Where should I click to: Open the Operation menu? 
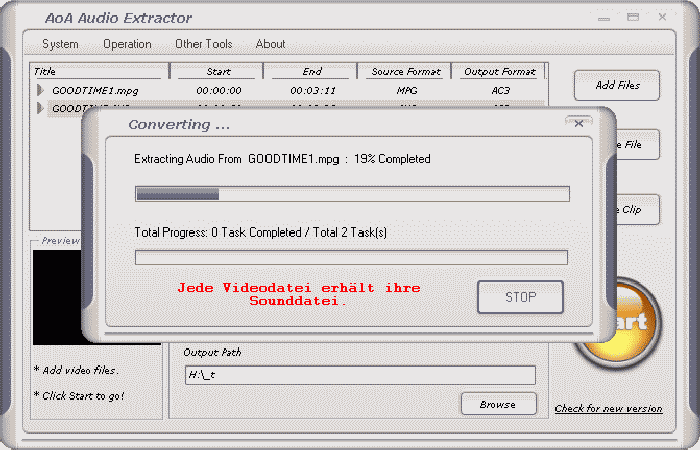(x=127, y=44)
